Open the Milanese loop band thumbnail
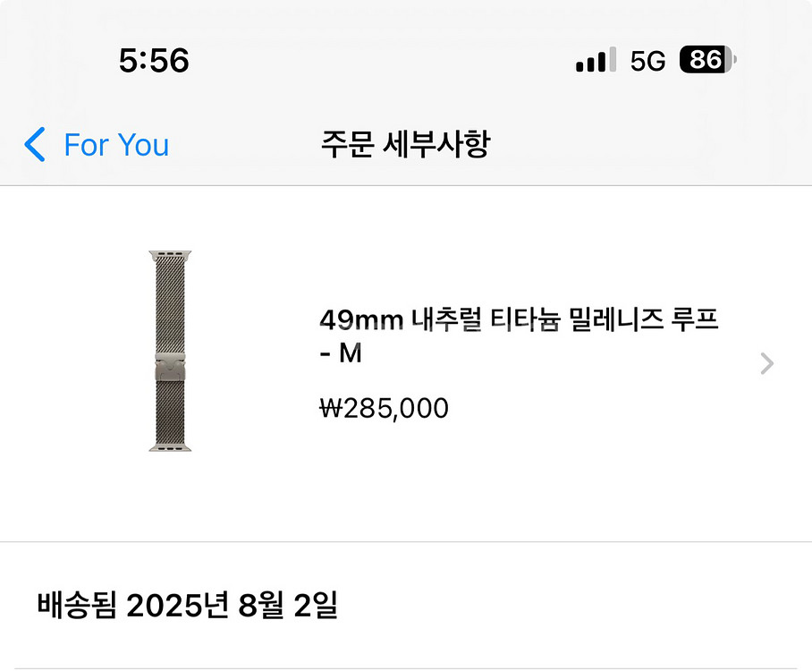812x671 pixels. 170,351
